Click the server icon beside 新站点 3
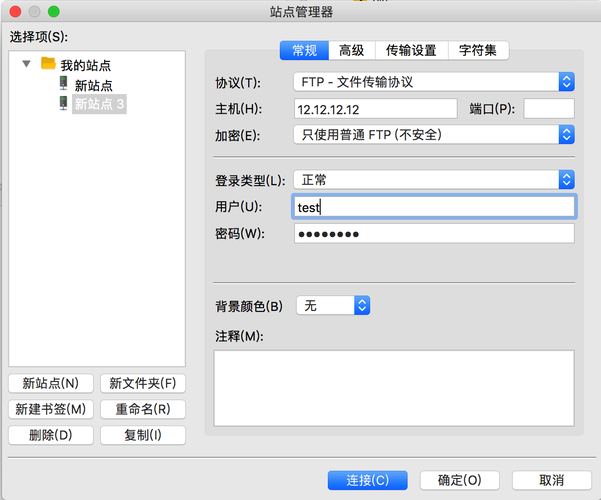 pos(64,103)
